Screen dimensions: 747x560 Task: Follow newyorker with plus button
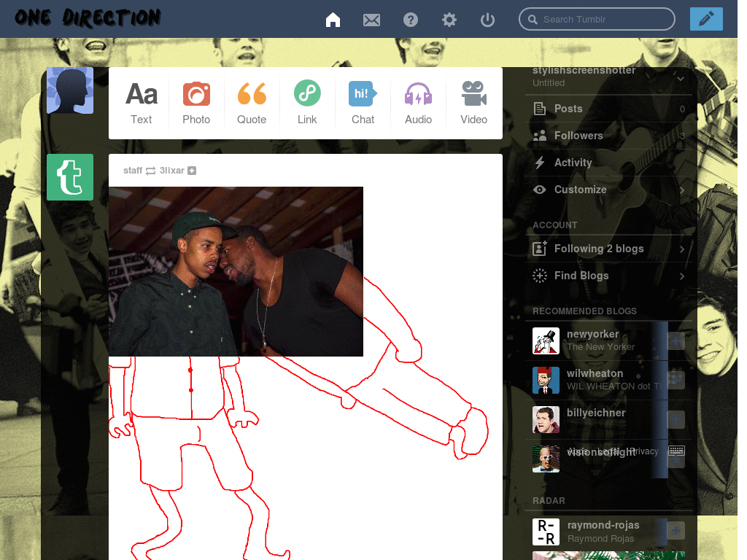pyautogui.click(x=676, y=341)
